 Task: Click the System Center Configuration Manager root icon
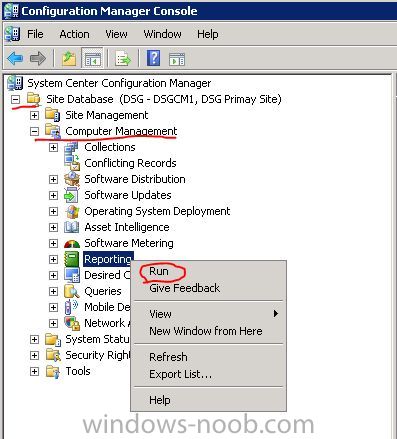click(15, 83)
